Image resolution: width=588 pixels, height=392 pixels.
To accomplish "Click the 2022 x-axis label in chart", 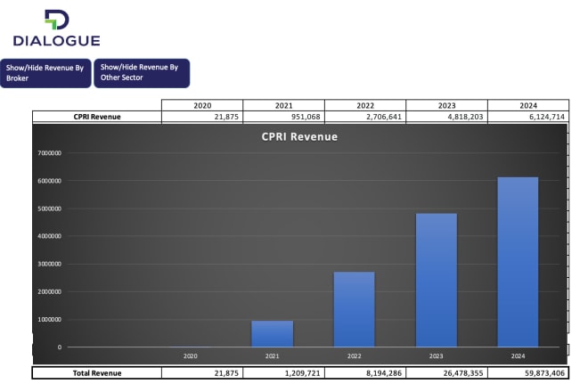I will [354, 356].
